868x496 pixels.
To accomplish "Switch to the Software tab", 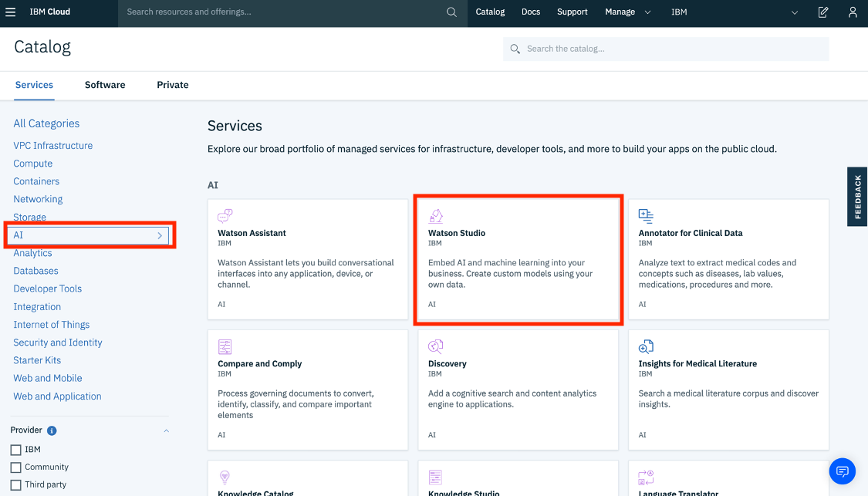I will 105,85.
